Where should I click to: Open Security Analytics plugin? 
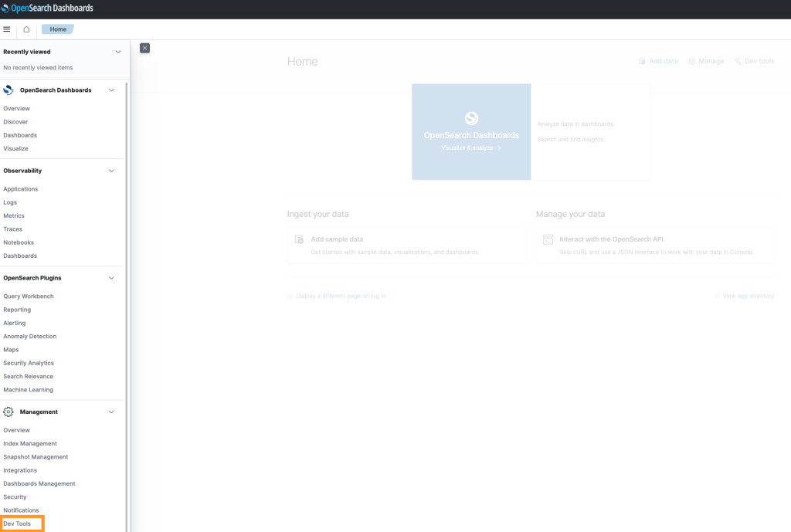(x=29, y=363)
